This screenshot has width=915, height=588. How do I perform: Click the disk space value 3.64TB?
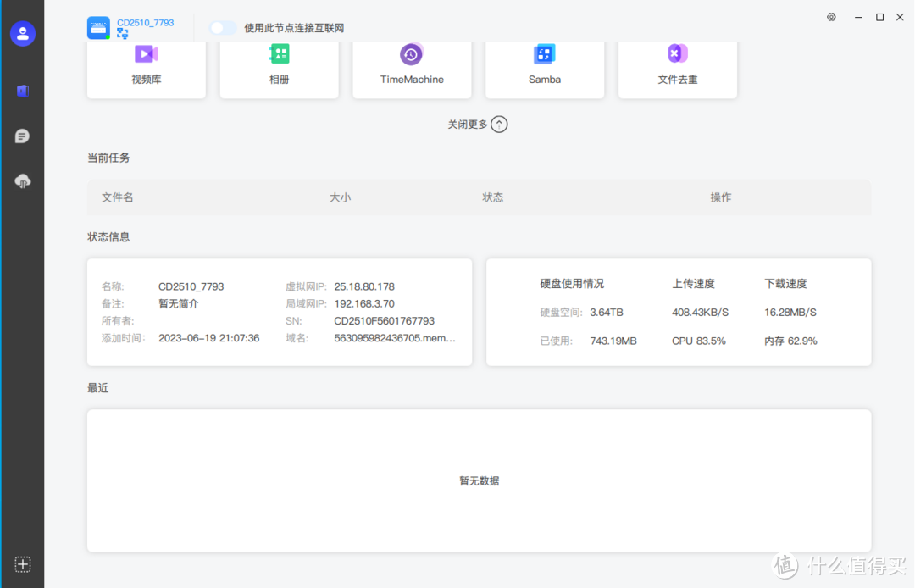click(607, 312)
